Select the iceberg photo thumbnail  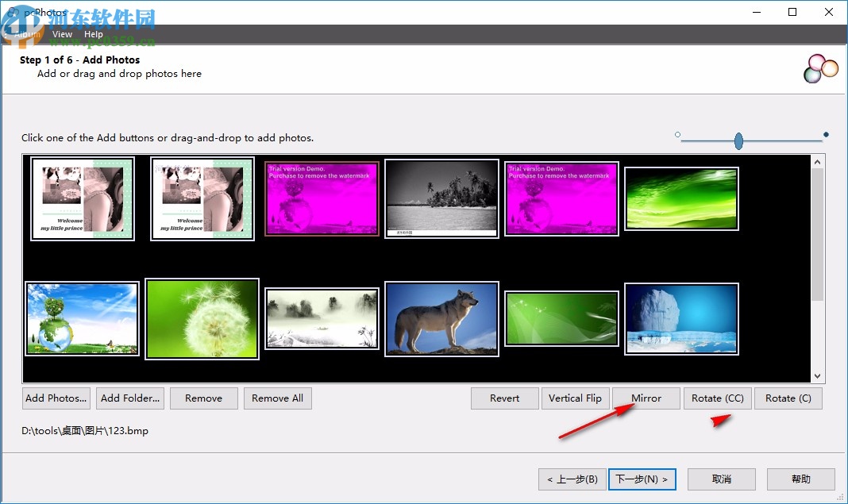pyautogui.click(x=681, y=318)
